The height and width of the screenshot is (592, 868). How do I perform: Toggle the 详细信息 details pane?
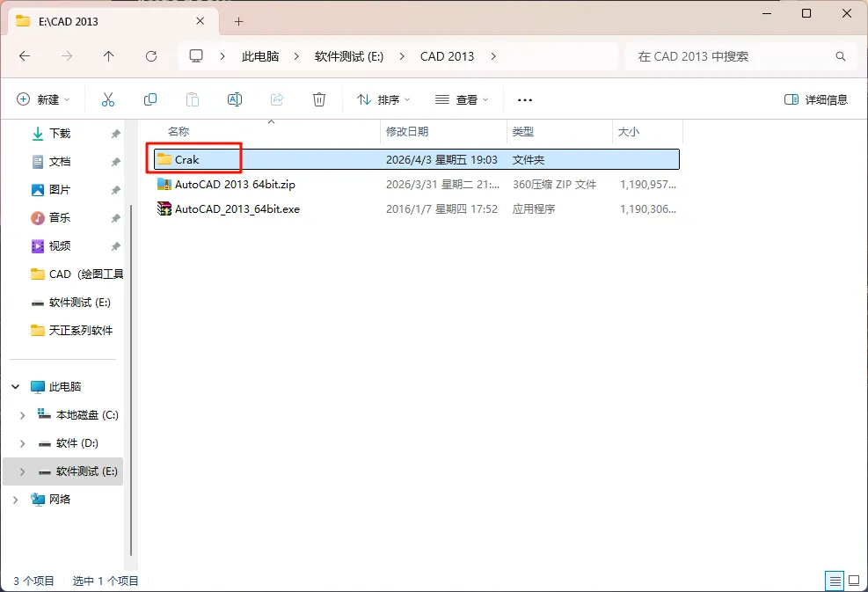click(816, 99)
